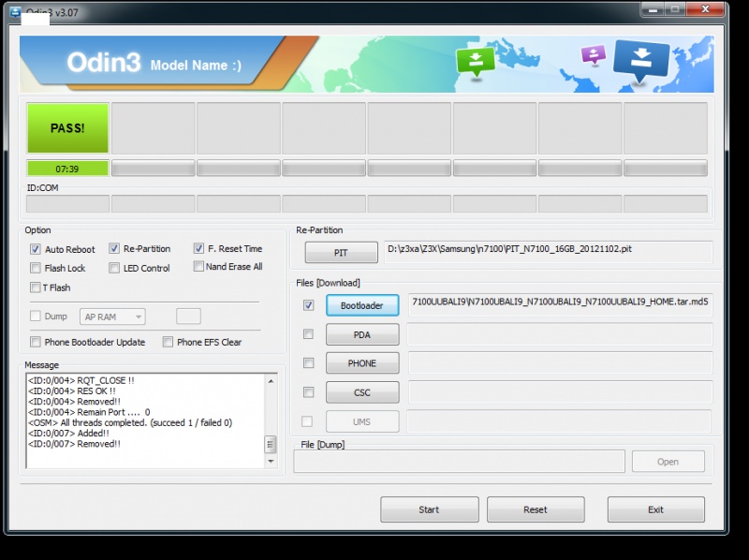Check Phone EFS Clear option

[168, 342]
